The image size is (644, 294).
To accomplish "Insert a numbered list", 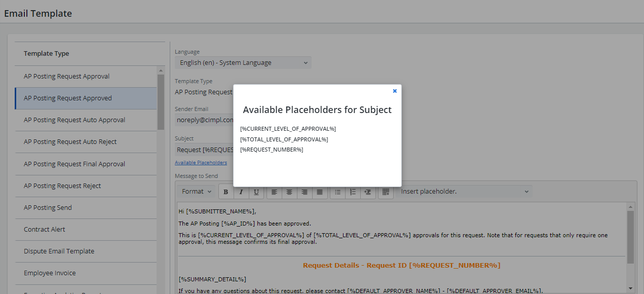I will tap(353, 192).
